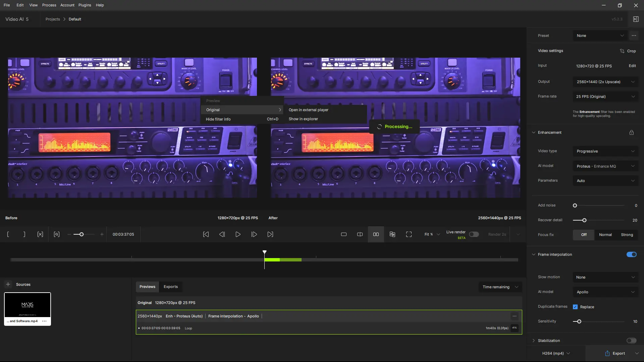This screenshot has height=362, width=644.
Task: Click the clear trim selection icon
Action: [x=40, y=234]
